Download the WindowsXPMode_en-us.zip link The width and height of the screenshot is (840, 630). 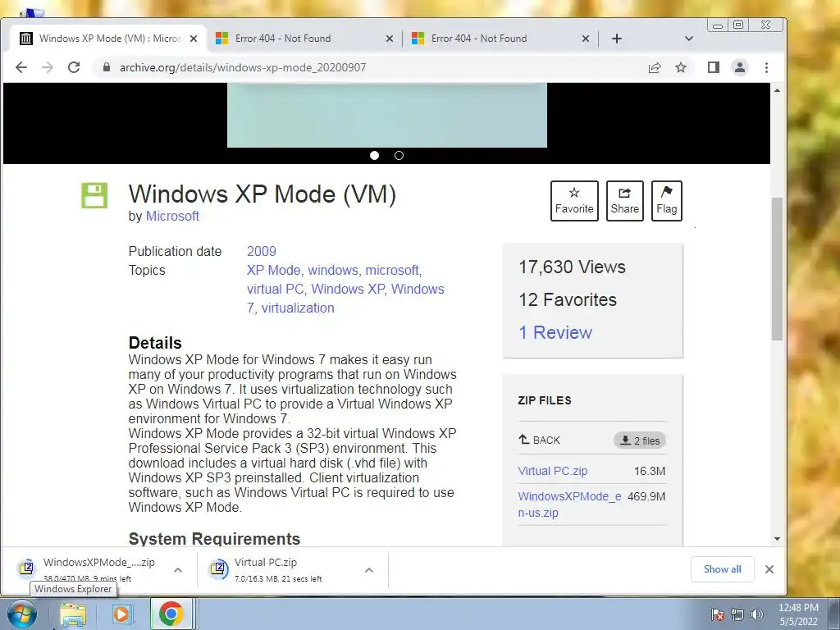pyautogui.click(x=569, y=504)
